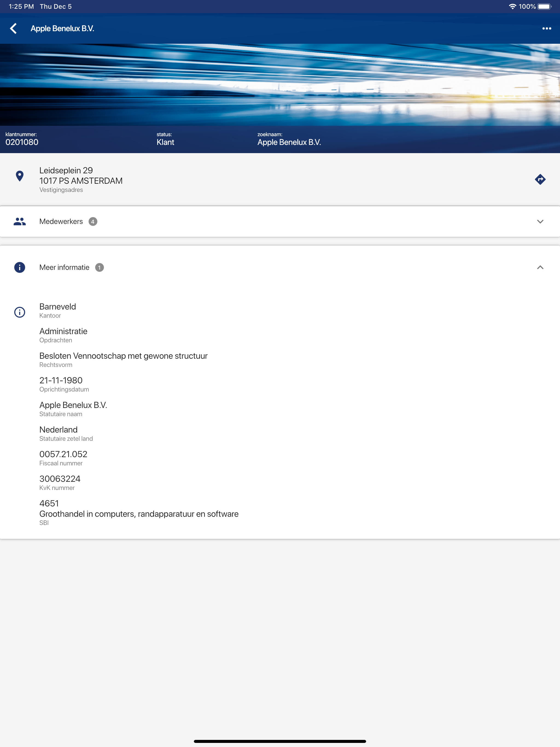Select Besloten Vennootschap met gewone structuur
The image size is (560, 747).
(x=123, y=356)
